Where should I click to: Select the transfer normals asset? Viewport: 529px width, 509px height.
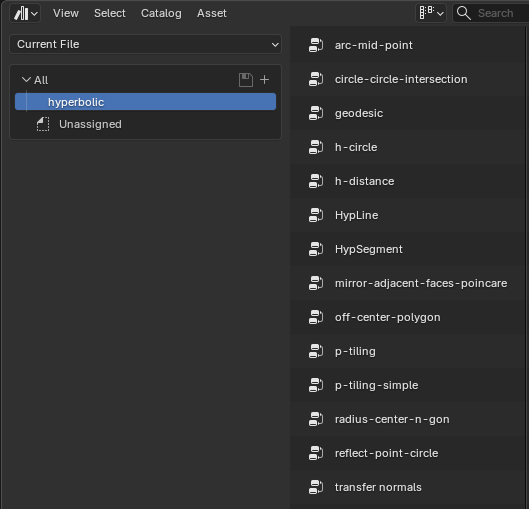[x=408, y=487]
